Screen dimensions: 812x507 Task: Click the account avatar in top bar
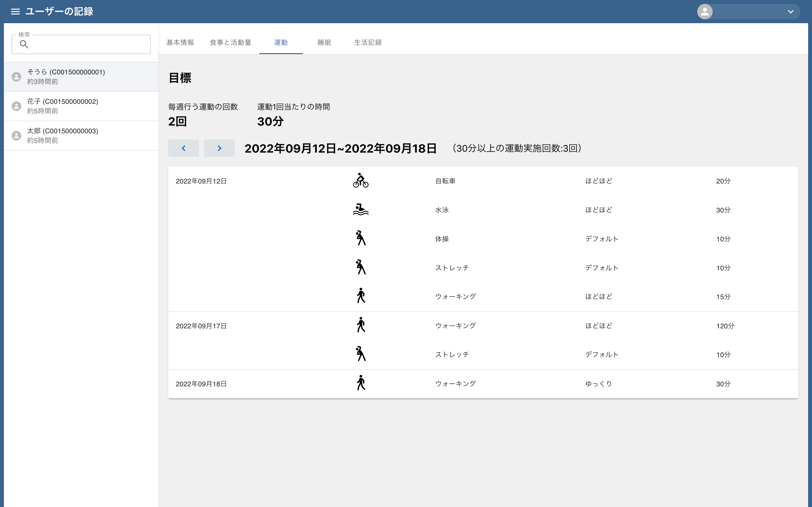tap(705, 12)
